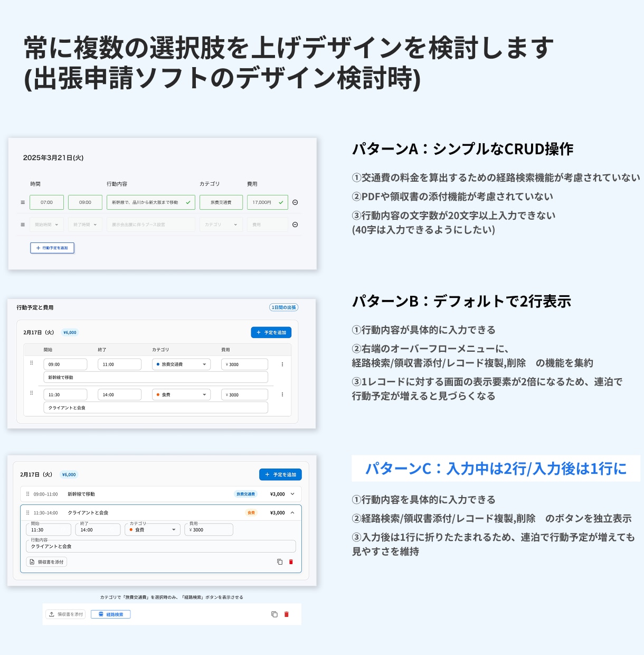644x655 pixels.
Task: Click the 1日間の出張 badge
Action: 284,307
